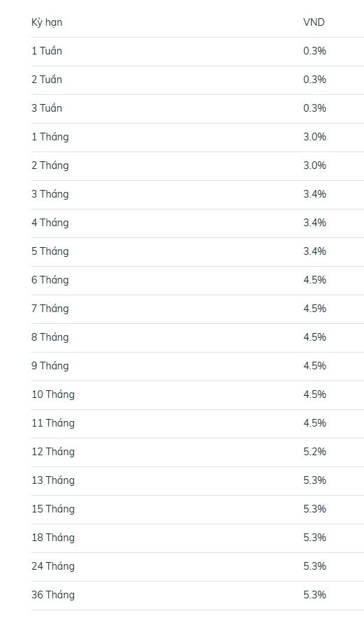Click the 4.5% rate for 9 Tháng
Image resolution: width=364 pixels, height=620 pixels.
point(314,366)
